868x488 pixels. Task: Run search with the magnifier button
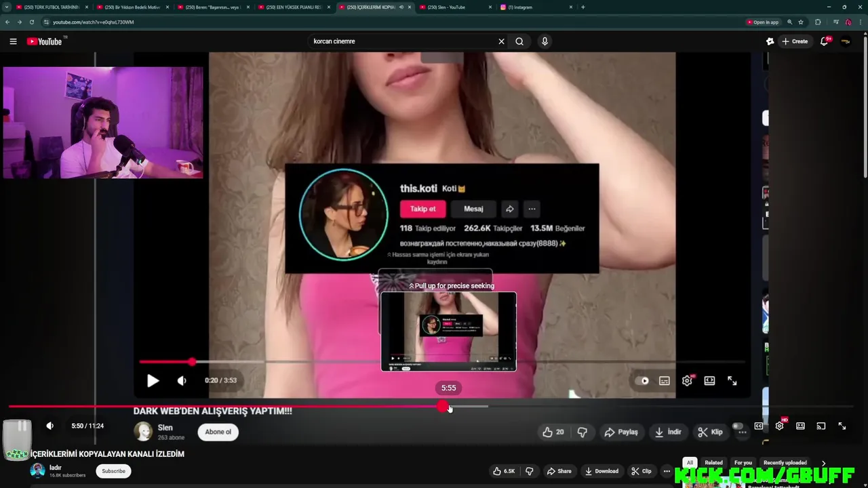(x=519, y=41)
